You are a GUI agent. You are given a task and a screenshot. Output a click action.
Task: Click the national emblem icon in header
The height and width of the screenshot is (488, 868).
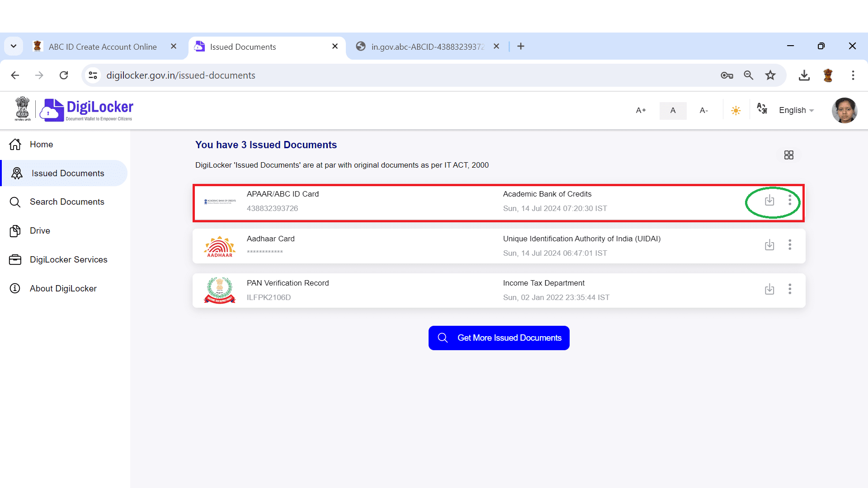point(22,109)
